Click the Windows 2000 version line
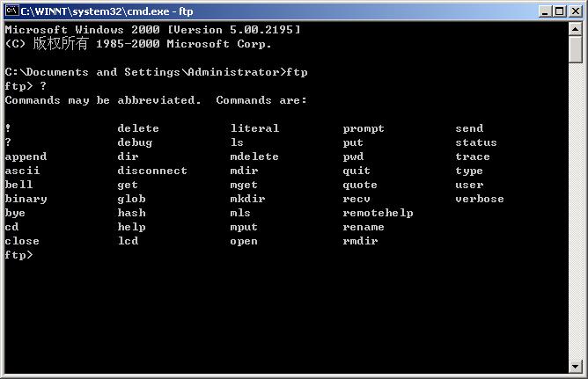This screenshot has width=588, height=379. click(x=152, y=30)
